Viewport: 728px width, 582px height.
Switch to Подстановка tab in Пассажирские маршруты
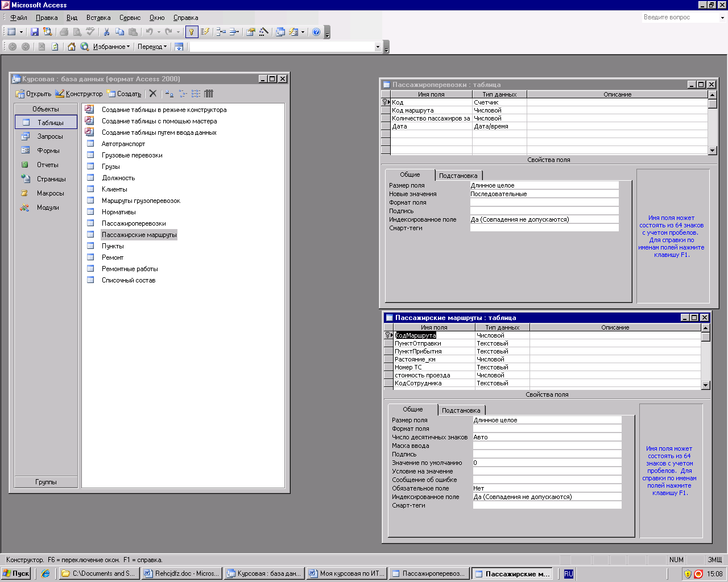pyautogui.click(x=461, y=410)
